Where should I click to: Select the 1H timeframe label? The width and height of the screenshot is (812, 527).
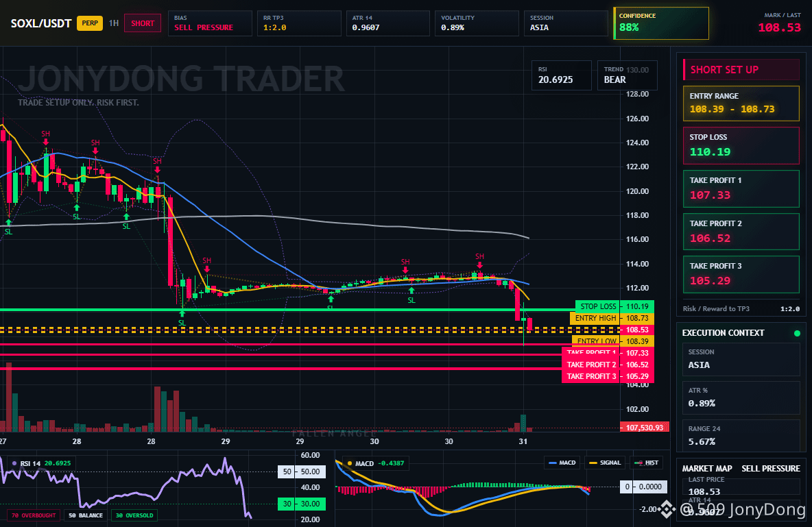(x=114, y=23)
